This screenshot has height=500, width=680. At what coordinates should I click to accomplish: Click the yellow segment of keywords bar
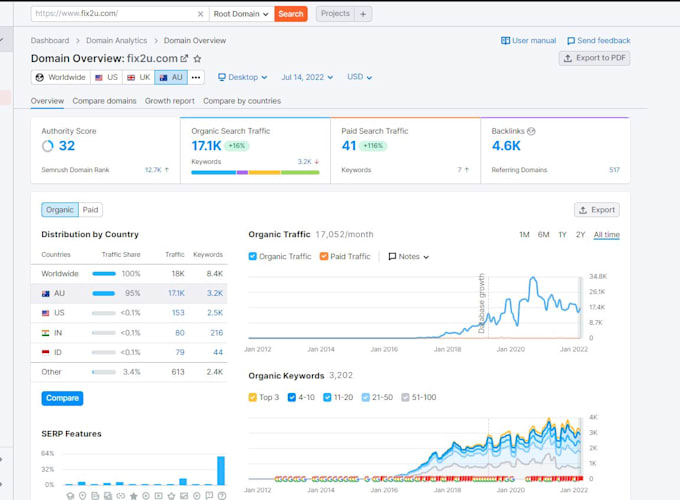click(x=265, y=173)
